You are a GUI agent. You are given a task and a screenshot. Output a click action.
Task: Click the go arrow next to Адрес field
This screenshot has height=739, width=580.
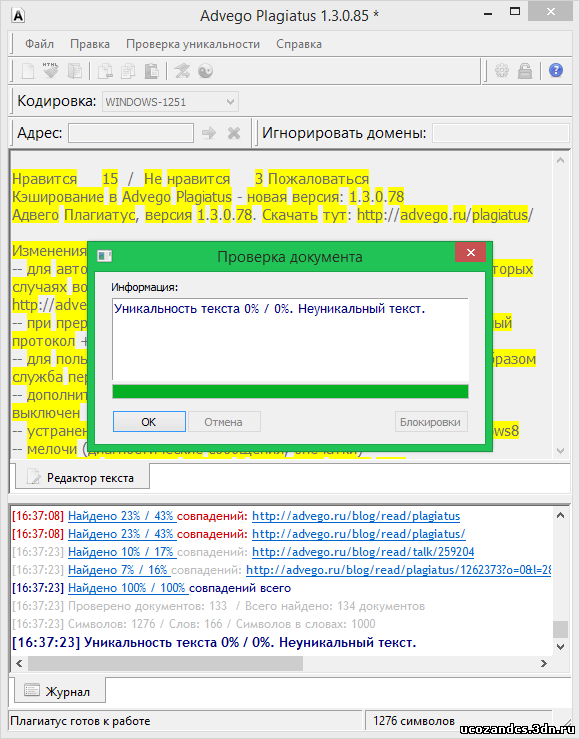pos(209,133)
